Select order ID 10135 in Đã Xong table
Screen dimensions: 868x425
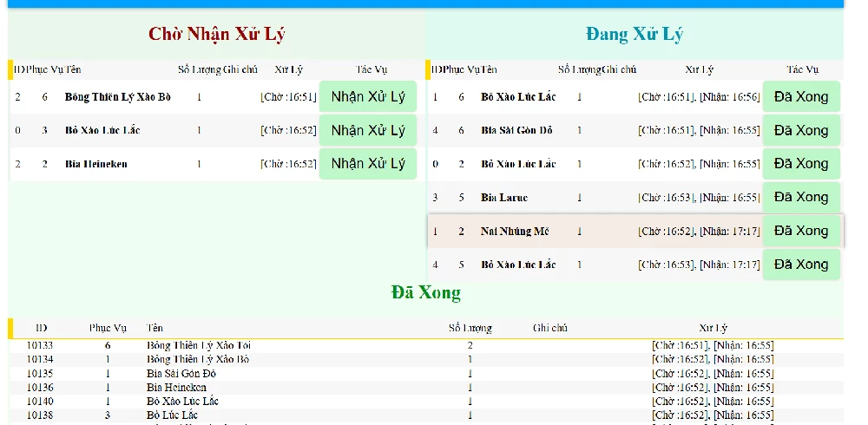tap(40, 374)
